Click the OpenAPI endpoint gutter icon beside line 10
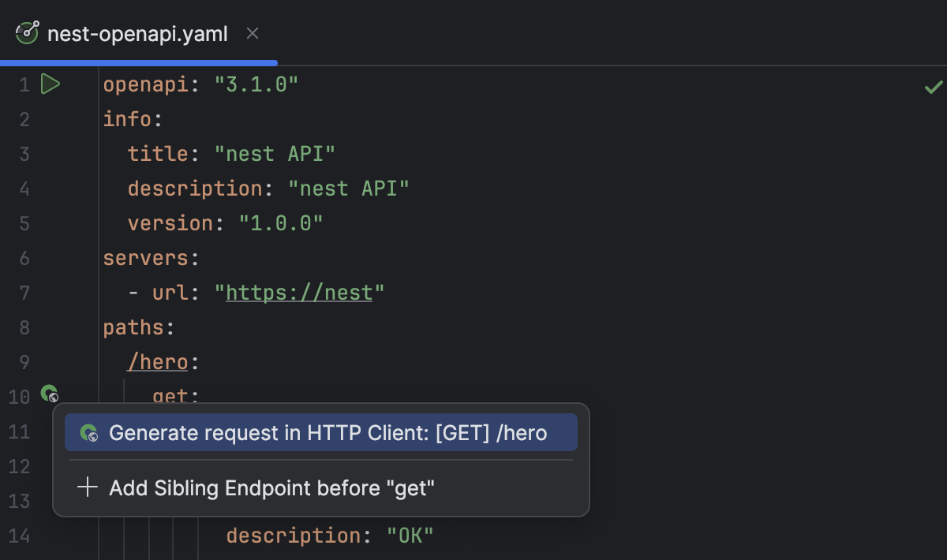The image size is (947, 560). click(50, 394)
